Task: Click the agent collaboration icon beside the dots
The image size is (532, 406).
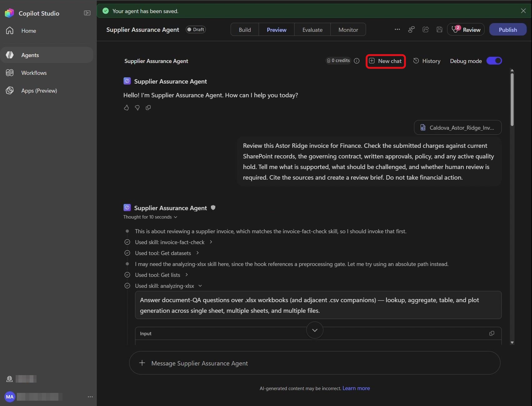Action: [411, 29]
